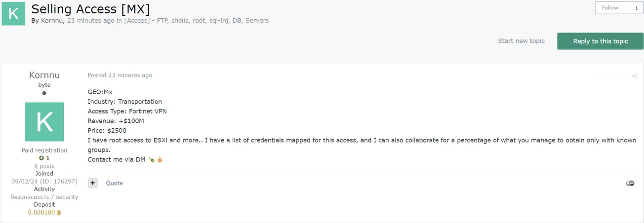The height and width of the screenshot is (223, 644).
Task: Click the Kornnu username above the avatar
Action: 44,75
